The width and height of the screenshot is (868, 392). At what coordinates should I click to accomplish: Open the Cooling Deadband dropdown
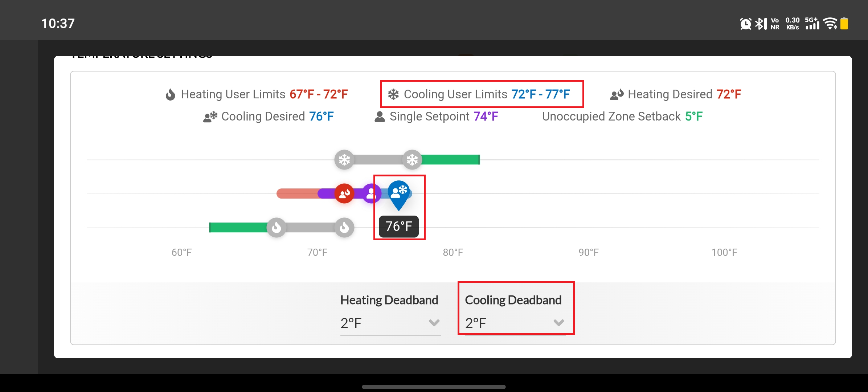pyautogui.click(x=515, y=323)
